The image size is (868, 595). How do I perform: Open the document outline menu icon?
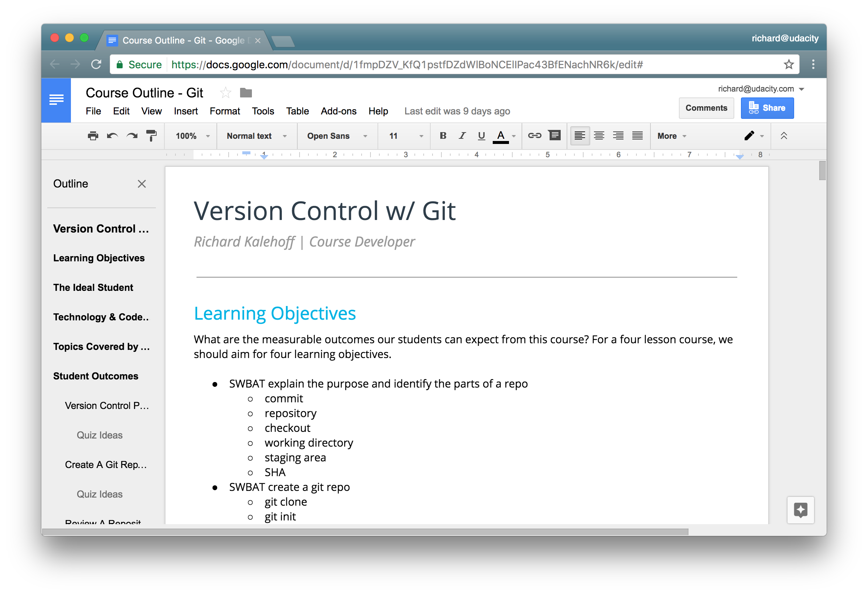click(x=56, y=99)
